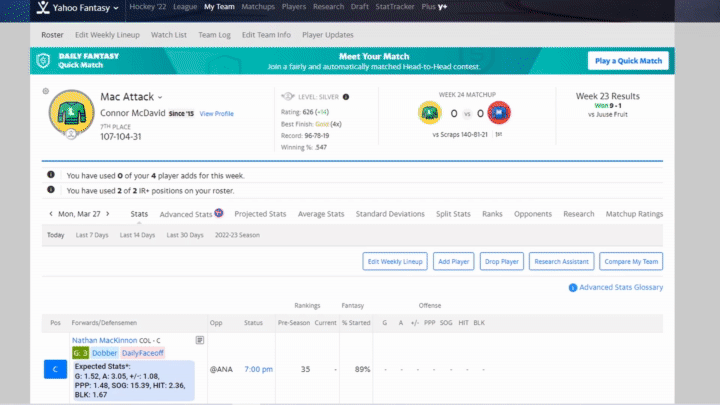Switch to Standard Deviations tab

[x=390, y=214]
